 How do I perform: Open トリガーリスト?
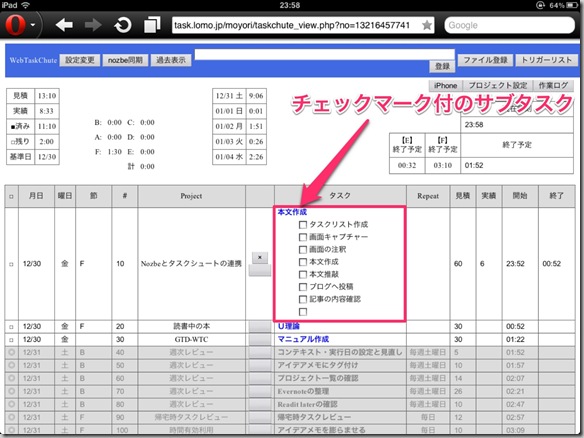pyautogui.click(x=546, y=60)
